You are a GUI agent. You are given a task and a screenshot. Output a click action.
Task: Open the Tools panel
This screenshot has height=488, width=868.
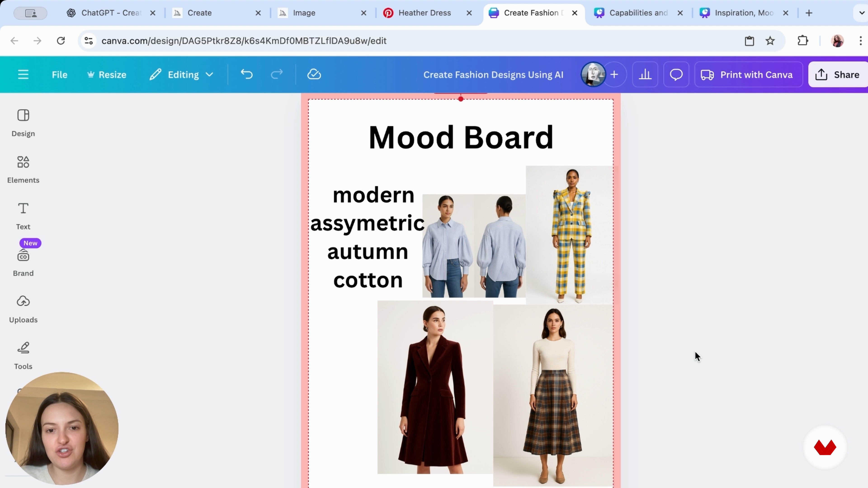[23, 355]
